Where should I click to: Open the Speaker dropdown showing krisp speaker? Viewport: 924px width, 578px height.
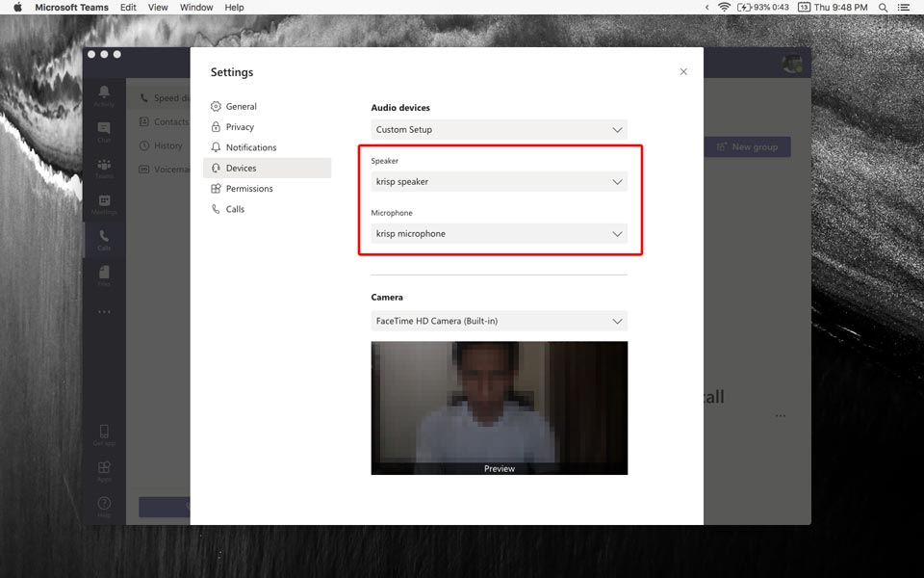pyautogui.click(x=500, y=182)
